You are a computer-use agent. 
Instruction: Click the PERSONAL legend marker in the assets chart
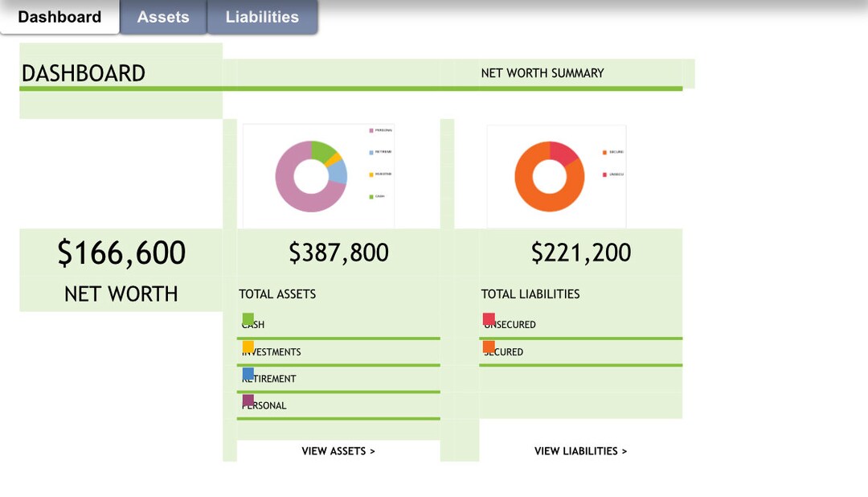(x=371, y=129)
